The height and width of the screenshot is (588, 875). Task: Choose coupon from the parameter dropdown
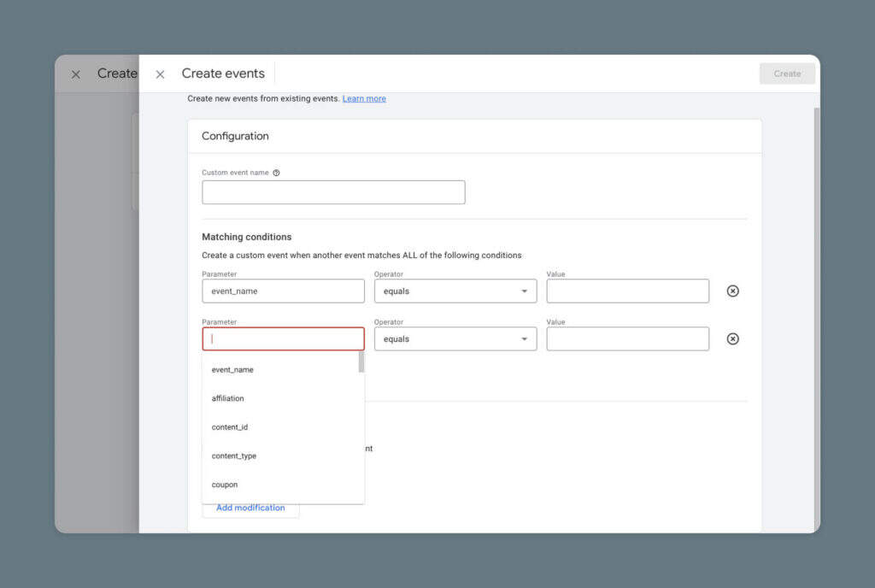[x=225, y=485]
